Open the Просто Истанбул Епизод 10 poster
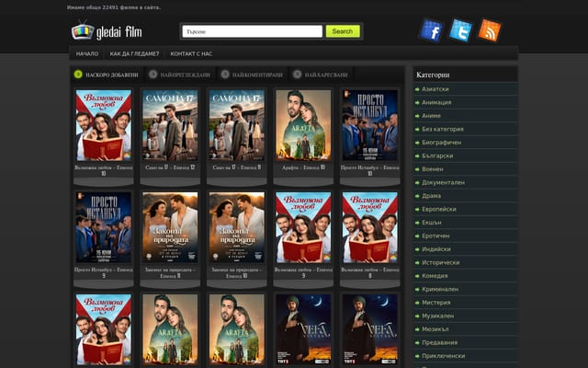588x368 pixels. [369, 125]
